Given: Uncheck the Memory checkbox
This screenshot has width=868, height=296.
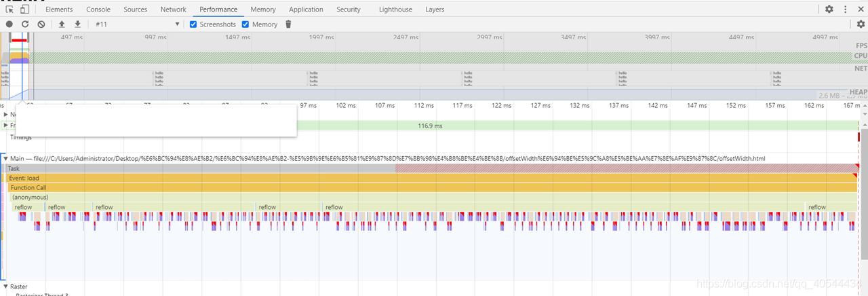Looking at the screenshot, I should pos(246,24).
